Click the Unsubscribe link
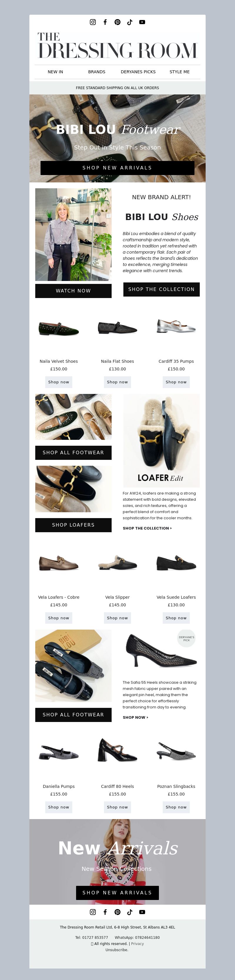Image resolution: width=235 pixels, height=980 pixels. coord(117,950)
